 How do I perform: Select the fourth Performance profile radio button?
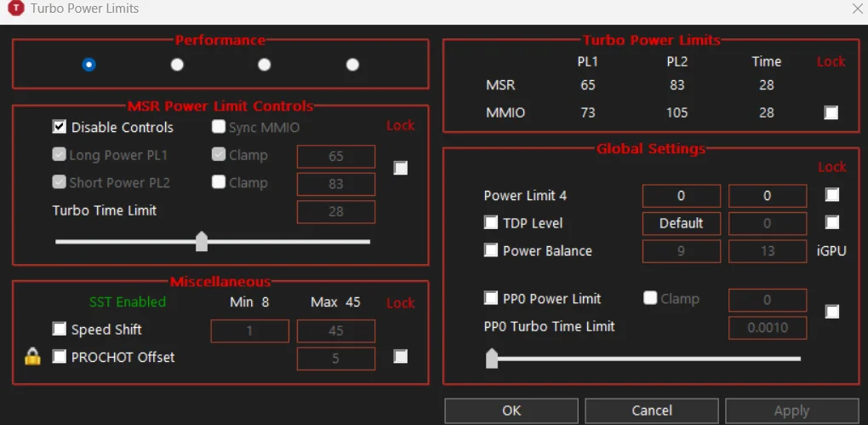click(352, 65)
